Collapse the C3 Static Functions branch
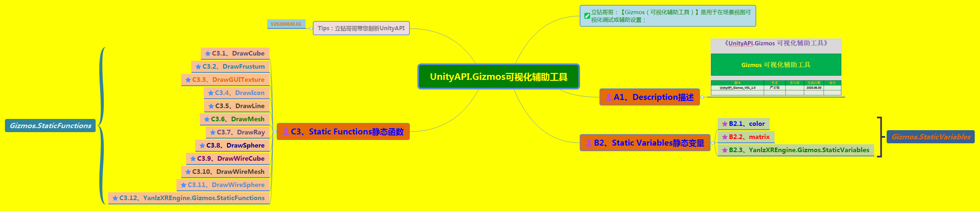This screenshot has width=980, height=211. tap(275, 132)
